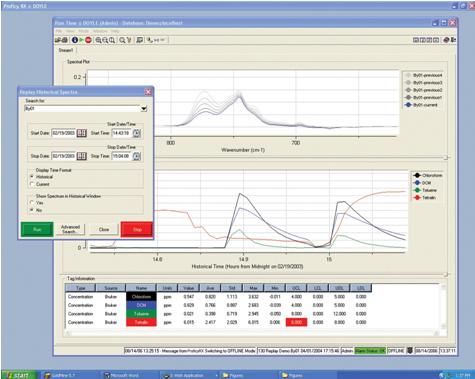Click the print icon in toolbar
Screen dimensions: 475x379
pyautogui.click(x=65, y=40)
